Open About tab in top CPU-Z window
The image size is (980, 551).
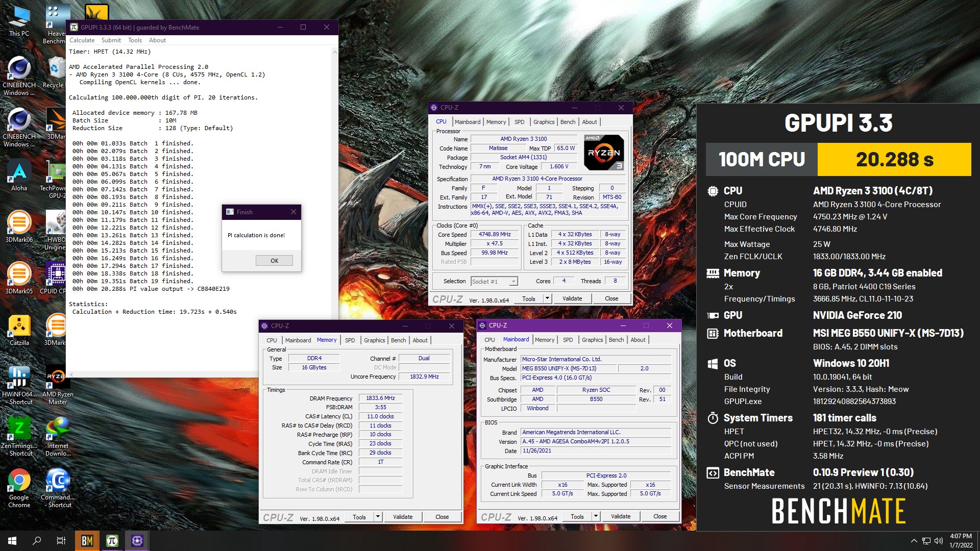point(590,122)
